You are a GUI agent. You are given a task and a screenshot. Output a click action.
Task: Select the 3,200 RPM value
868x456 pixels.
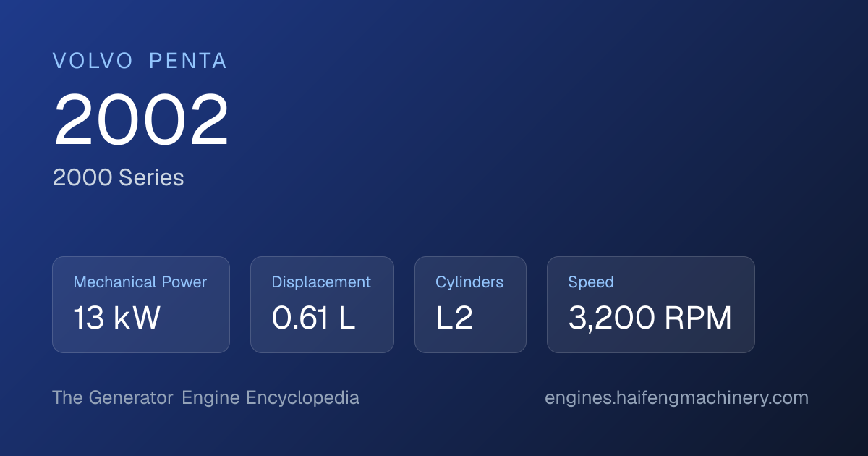coord(650,318)
